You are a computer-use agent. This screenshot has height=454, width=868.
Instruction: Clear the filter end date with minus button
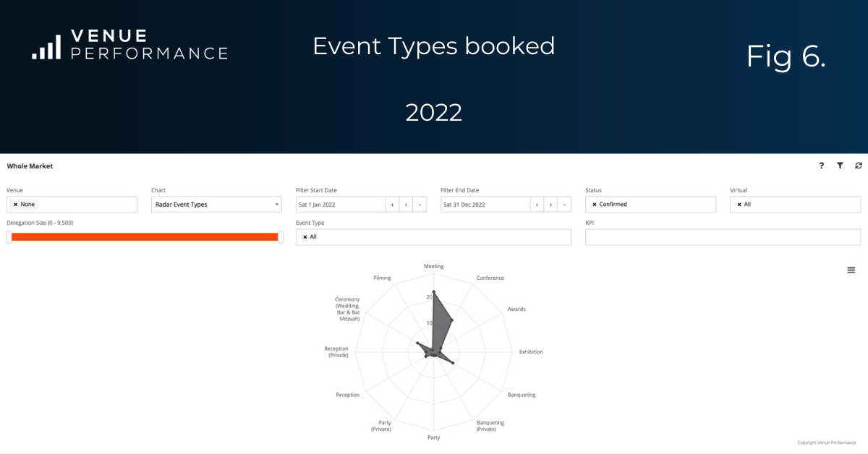coord(564,205)
